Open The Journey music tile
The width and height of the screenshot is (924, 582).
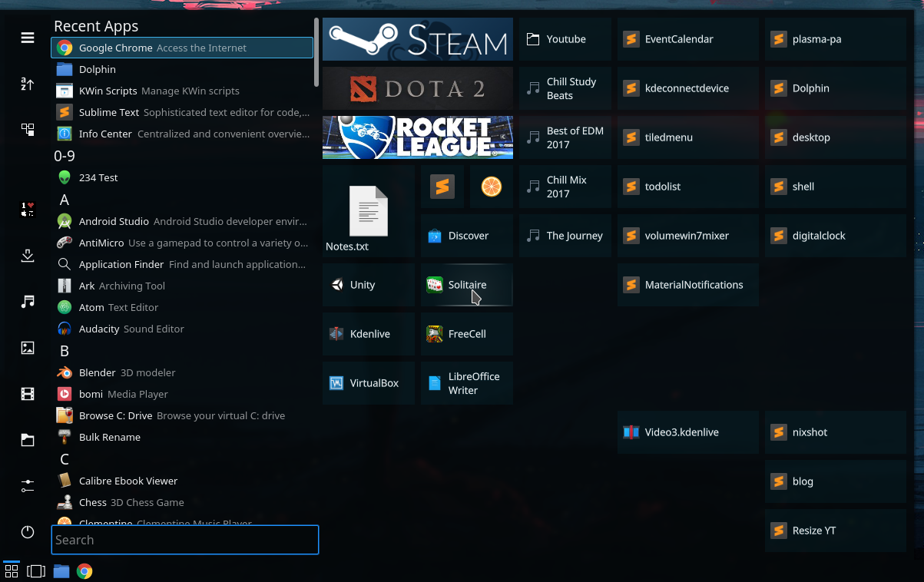pos(565,236)
